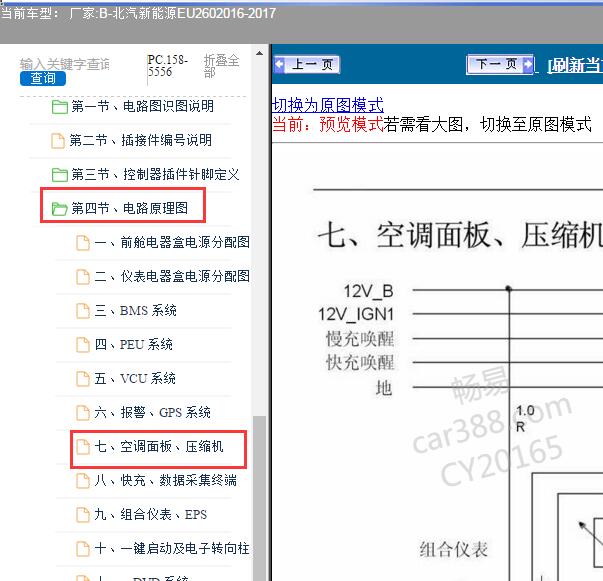The width and height of the screenshot is (603, 581).
Task: Open 四、PEU 系统 diagram
Action: coord(133,344)
